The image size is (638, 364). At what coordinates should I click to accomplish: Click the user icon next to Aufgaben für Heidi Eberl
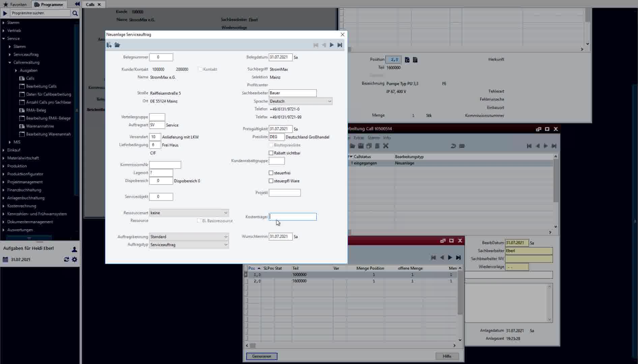[75, 249]
